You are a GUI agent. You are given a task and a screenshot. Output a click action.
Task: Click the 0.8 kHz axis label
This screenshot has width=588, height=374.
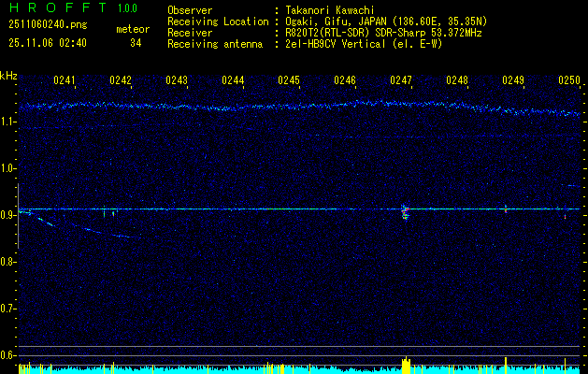click(x=7, y=262)
